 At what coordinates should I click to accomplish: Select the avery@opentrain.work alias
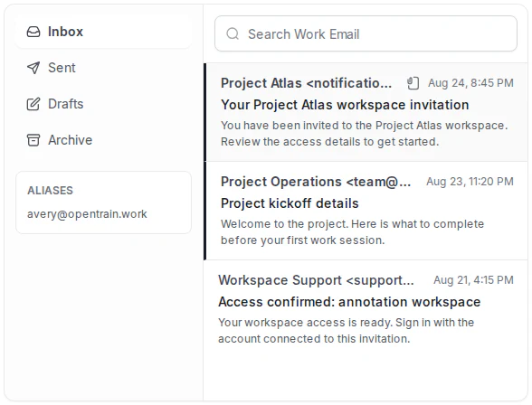[x=87, y=214]
